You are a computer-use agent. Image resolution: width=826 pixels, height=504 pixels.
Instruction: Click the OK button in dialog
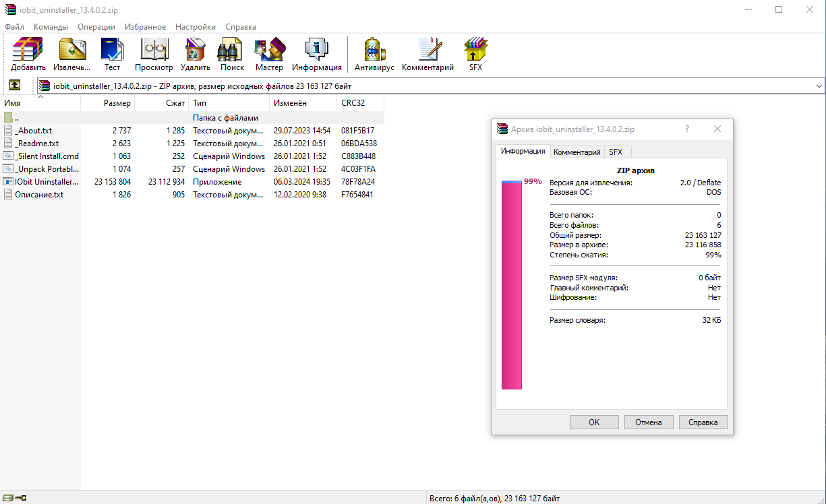coord(594,422)
